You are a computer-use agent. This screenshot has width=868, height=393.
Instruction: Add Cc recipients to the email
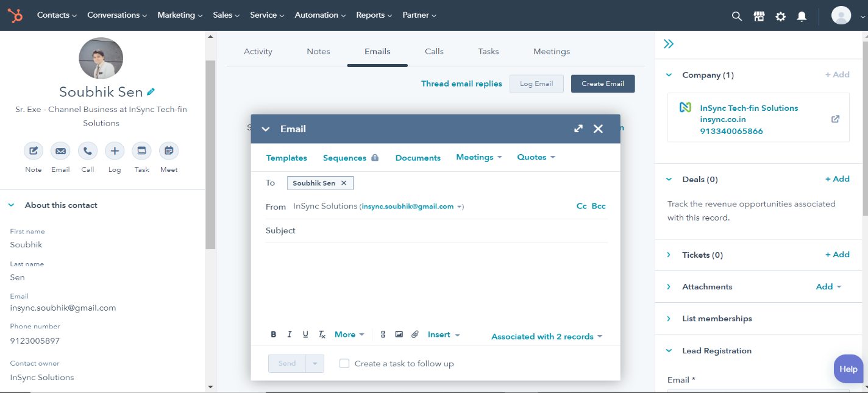[582, 207]
